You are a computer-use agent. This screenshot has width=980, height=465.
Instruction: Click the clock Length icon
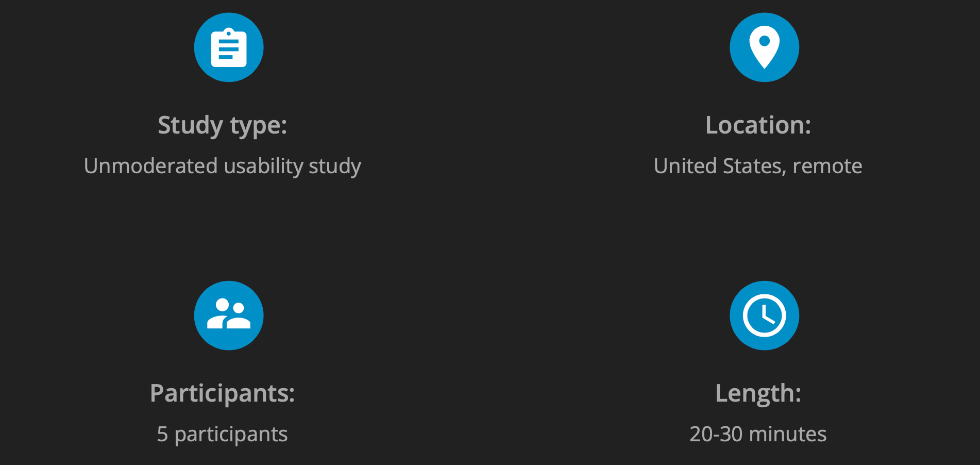pos(764,315)
